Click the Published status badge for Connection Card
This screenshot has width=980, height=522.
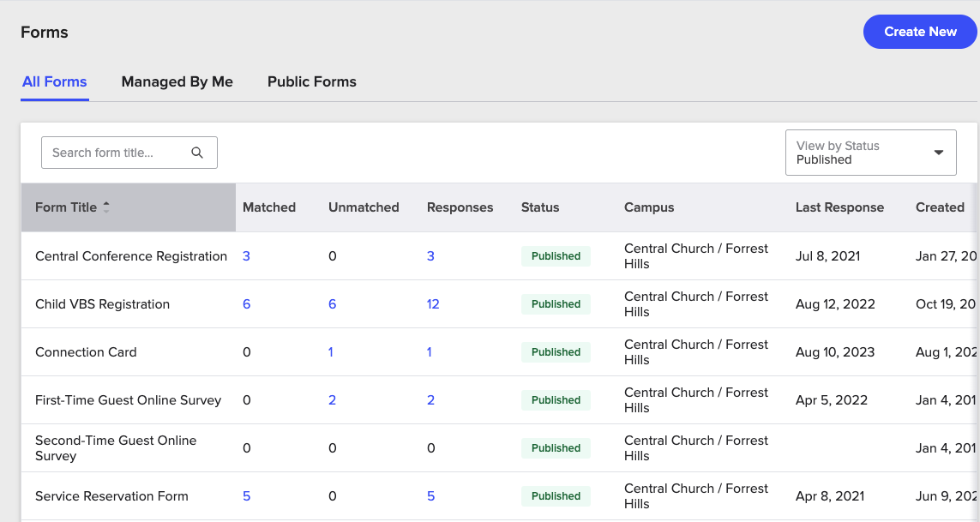click(556, 352)
